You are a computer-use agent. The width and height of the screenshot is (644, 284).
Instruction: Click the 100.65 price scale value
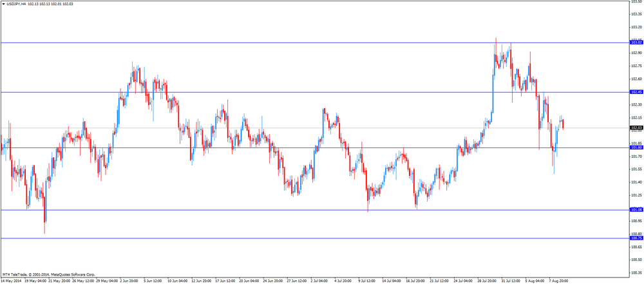pyautogui.click(x=636, y=247)
